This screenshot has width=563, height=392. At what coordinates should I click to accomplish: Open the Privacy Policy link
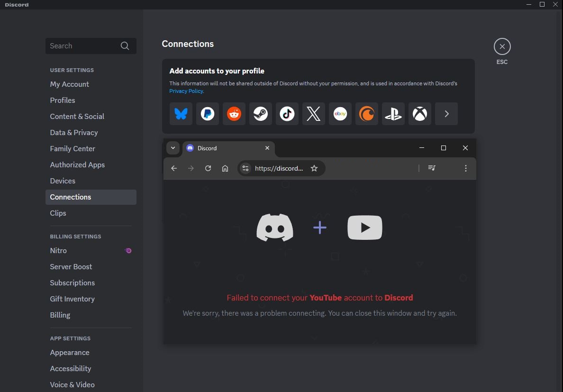click(x=186, y=91)
